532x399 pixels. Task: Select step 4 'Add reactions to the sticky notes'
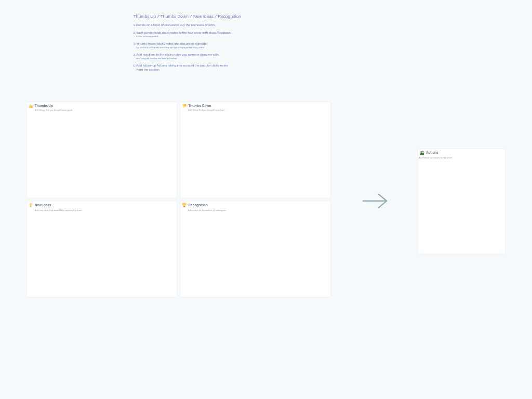[176, 55]
